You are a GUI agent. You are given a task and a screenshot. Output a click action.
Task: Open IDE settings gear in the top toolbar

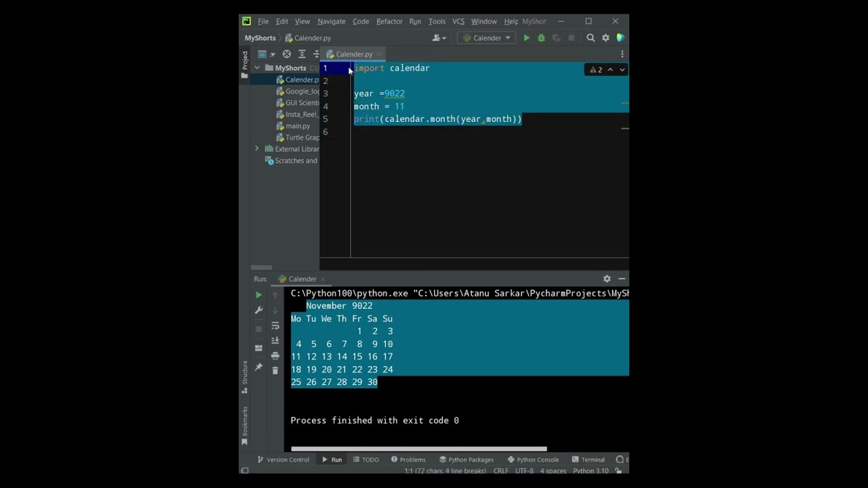[606, 38]
